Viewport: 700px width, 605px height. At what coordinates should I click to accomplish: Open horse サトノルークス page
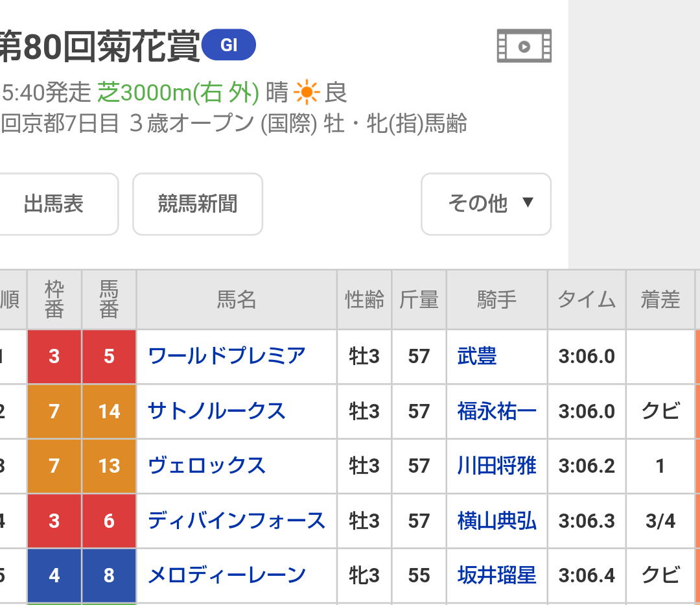(x=216, y=411)
